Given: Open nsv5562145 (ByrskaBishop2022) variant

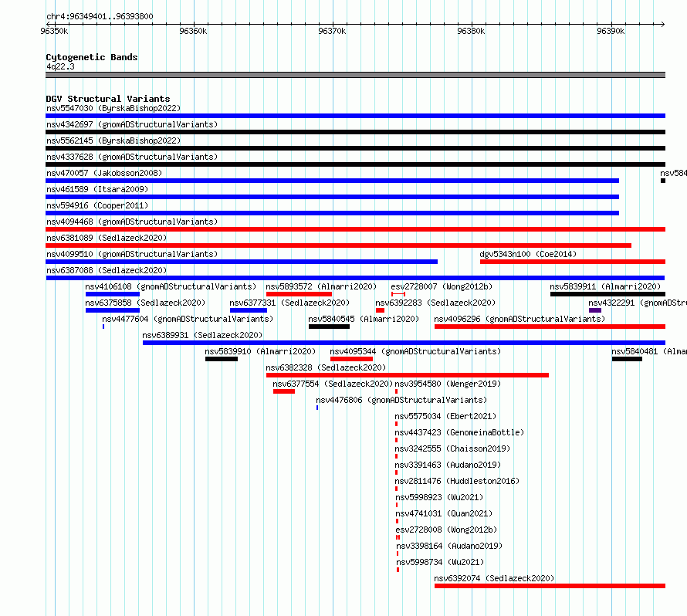Looking at the screenshot, I should coord(113,140).
